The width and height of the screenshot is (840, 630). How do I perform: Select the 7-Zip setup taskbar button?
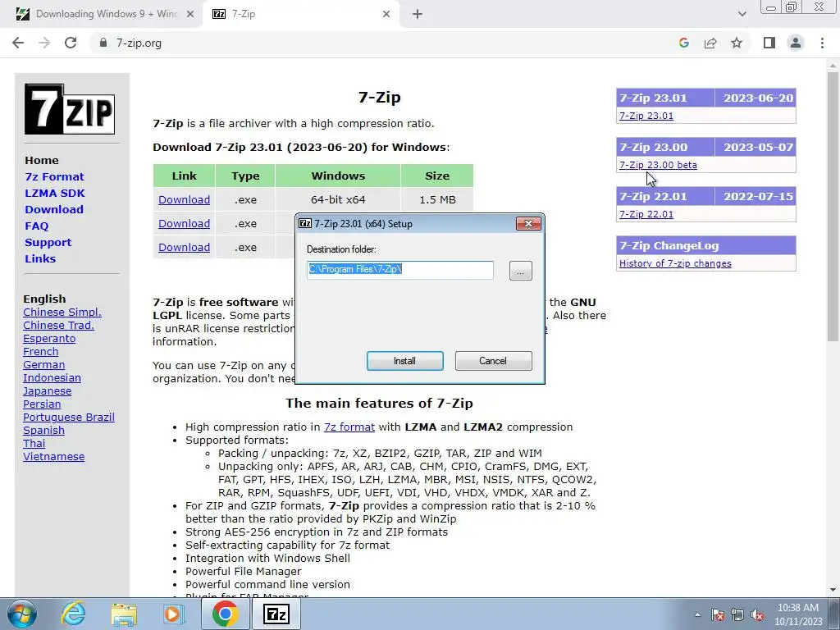pyautogui.click(x=276, y=614)
